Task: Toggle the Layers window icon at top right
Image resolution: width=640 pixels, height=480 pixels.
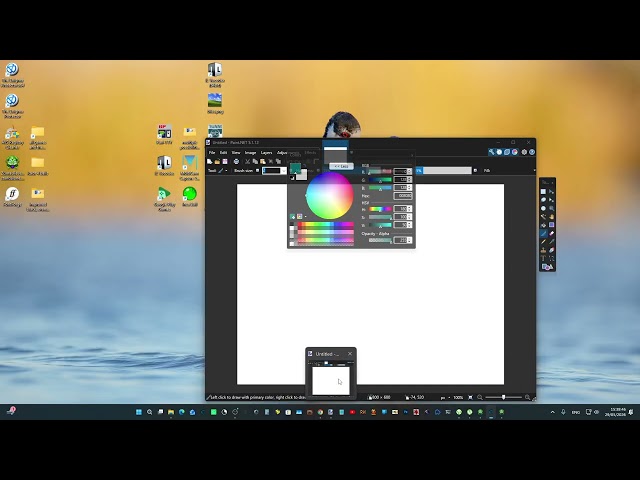Action: click(507, 152)
